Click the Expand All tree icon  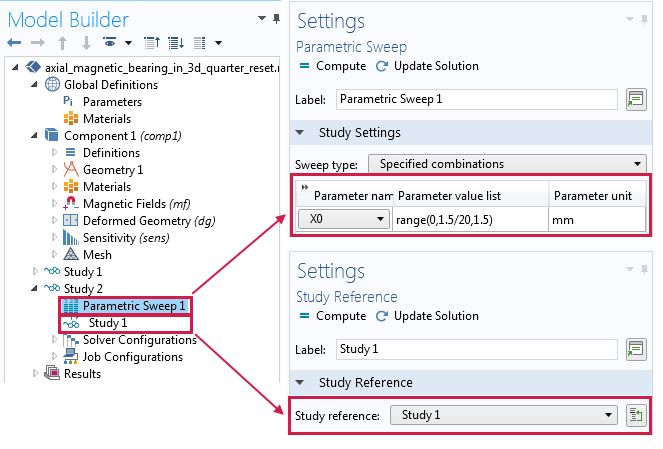pyautogui.click(x=176, y=42)
